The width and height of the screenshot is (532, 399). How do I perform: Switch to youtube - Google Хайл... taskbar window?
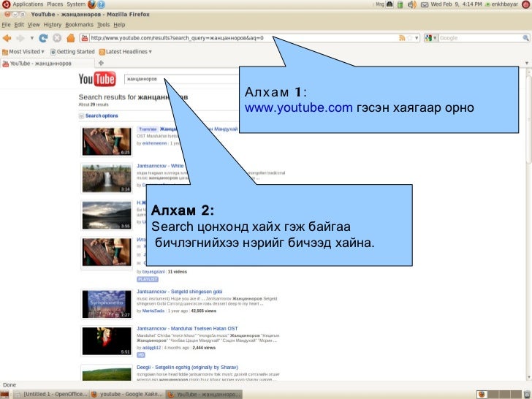coord(128,395)
